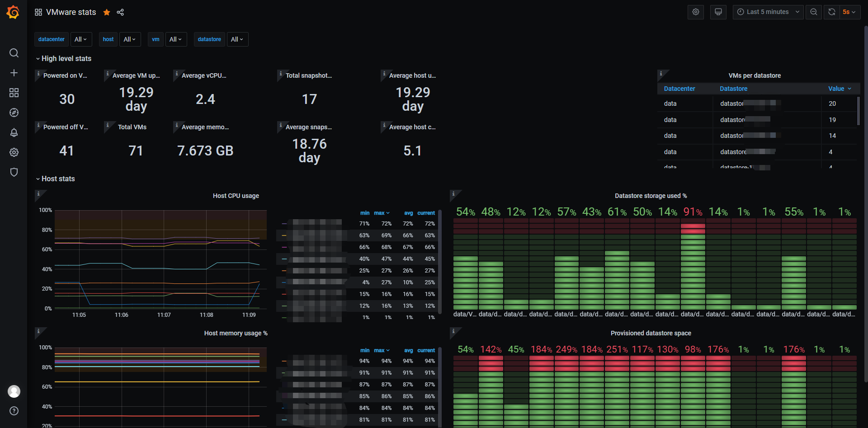The height and width of the screenshot is (428, 868).
Task: Show info for Average host uptime panel
Action: [x=384, y=73]
